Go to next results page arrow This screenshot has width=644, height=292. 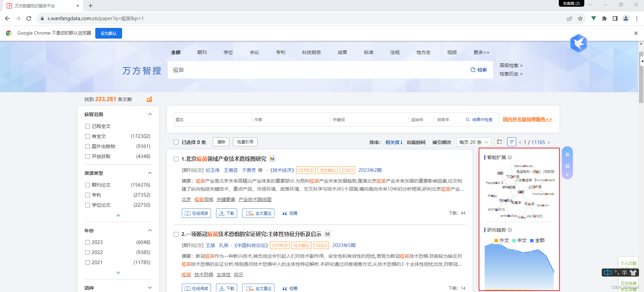[549, 142]
